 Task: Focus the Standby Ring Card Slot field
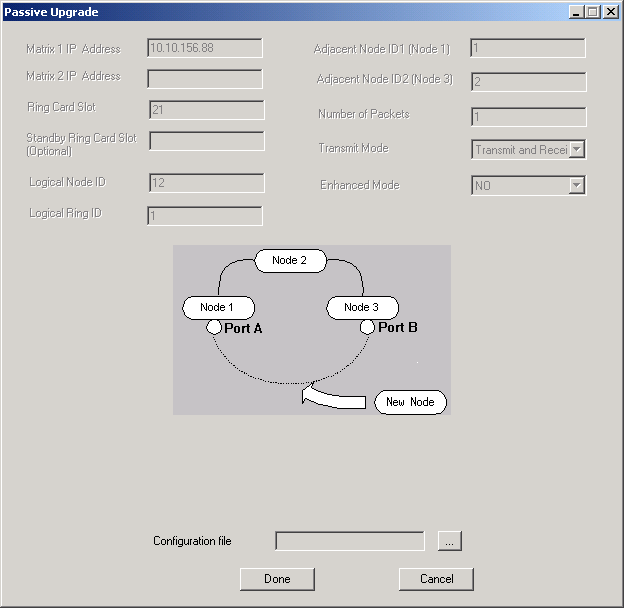coord(206,141)
